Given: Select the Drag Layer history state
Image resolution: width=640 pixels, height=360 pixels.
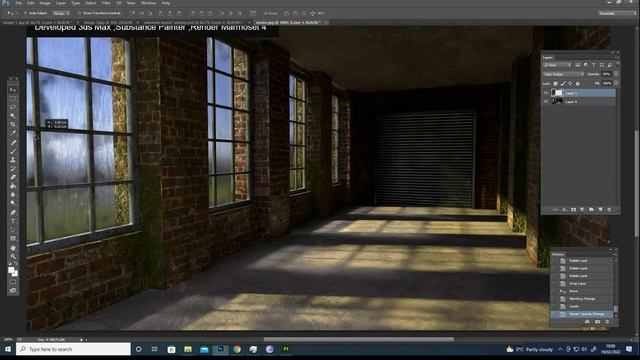Looking at the screenshot, I should pyautogui.click(x=582, y=283).
